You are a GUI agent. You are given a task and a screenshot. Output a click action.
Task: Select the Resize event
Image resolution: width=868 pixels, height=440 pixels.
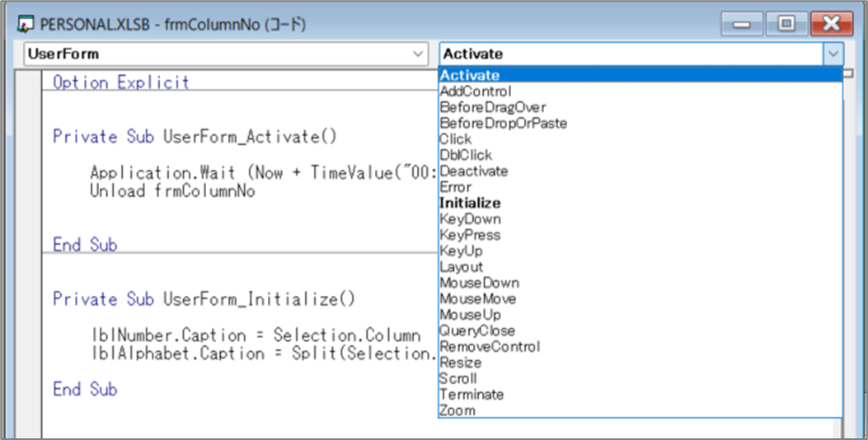640,363
